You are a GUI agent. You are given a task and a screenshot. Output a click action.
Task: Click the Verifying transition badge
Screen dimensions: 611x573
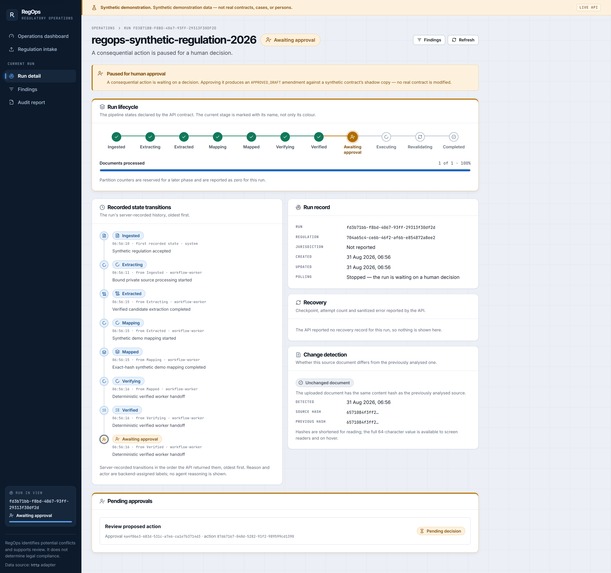[128, 381]
